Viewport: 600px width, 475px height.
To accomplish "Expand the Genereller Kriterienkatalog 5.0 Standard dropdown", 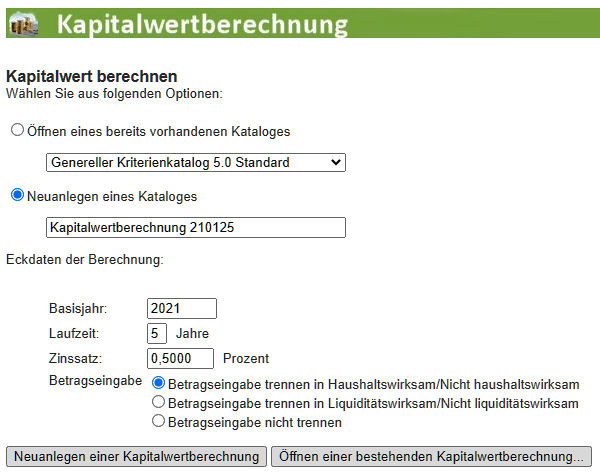I will point(195,162).
